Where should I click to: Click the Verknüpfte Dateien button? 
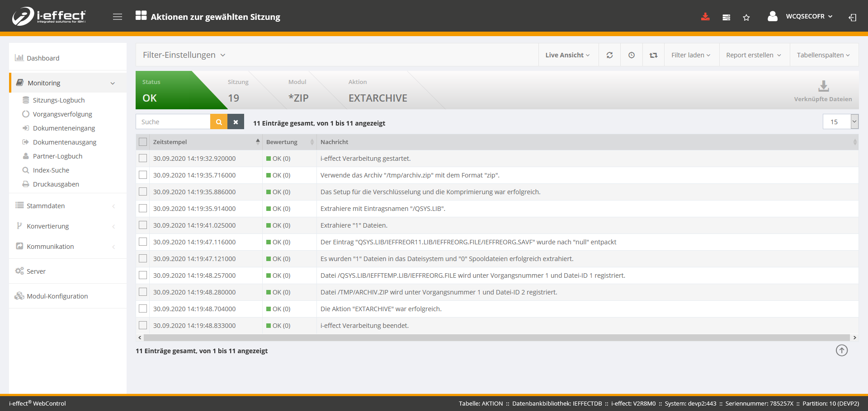(x=823, y=91)
